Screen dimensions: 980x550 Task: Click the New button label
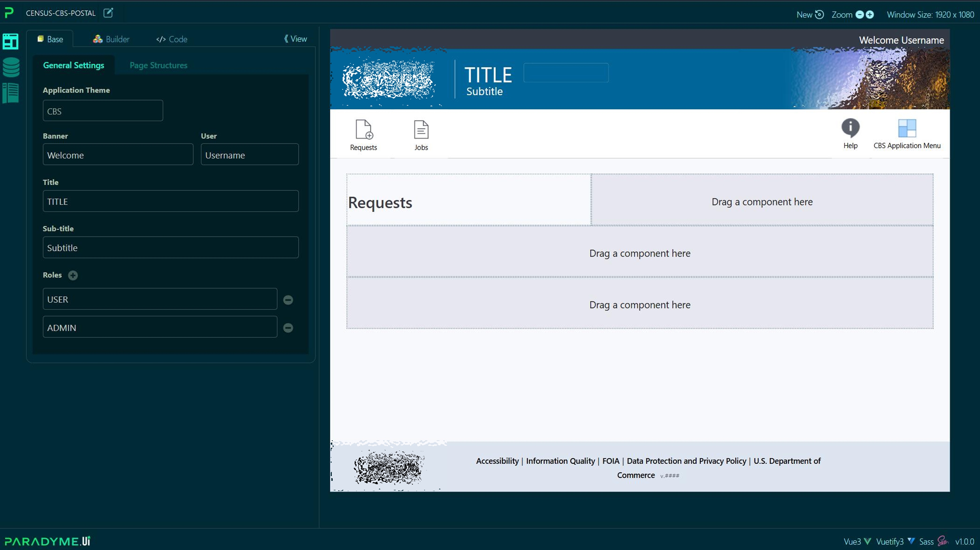click(x=804, y=14)
